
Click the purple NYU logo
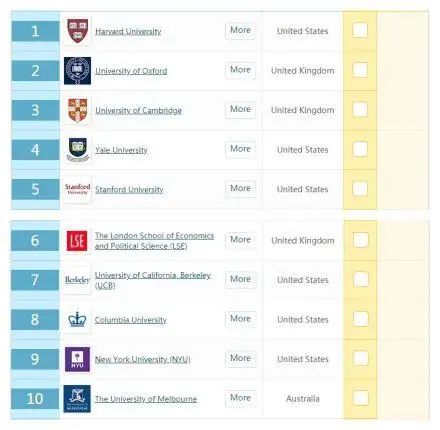(77, 359)
